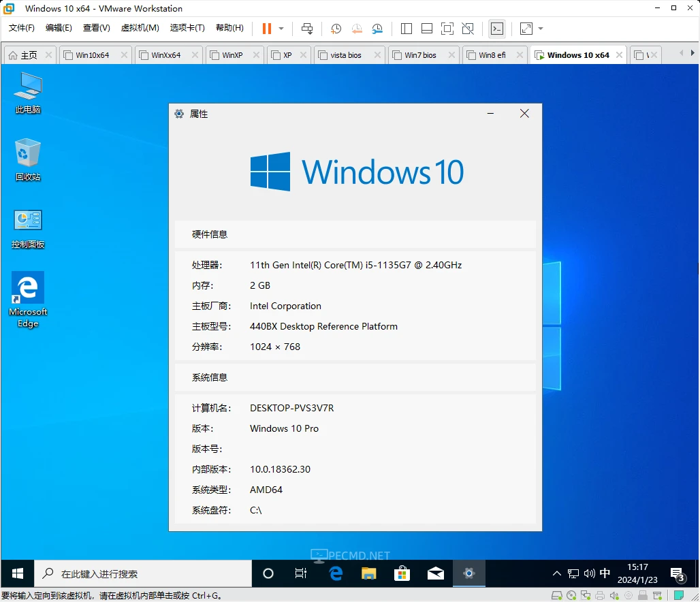Expand the stretch display dropdown arrow
700x602 pixels.
coord(541,29)
